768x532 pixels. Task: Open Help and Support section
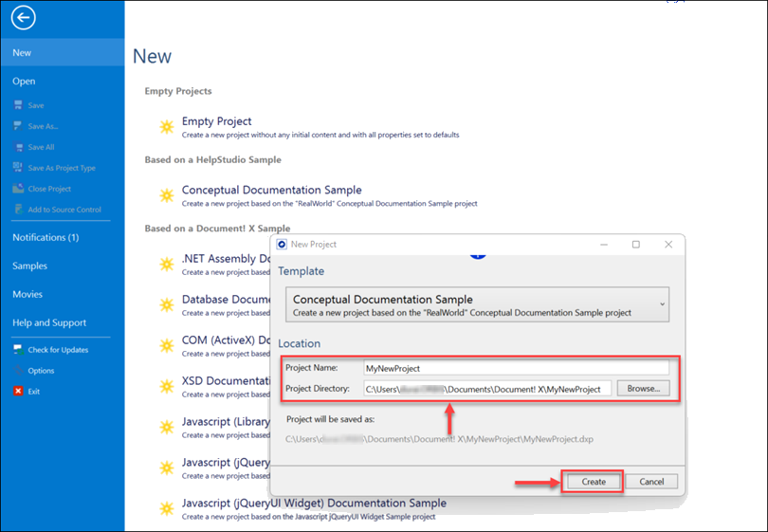[49, 322]
